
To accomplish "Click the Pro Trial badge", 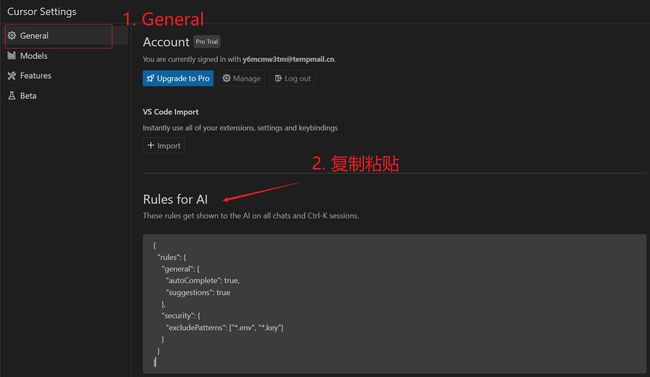I will [x=207, y=41].
